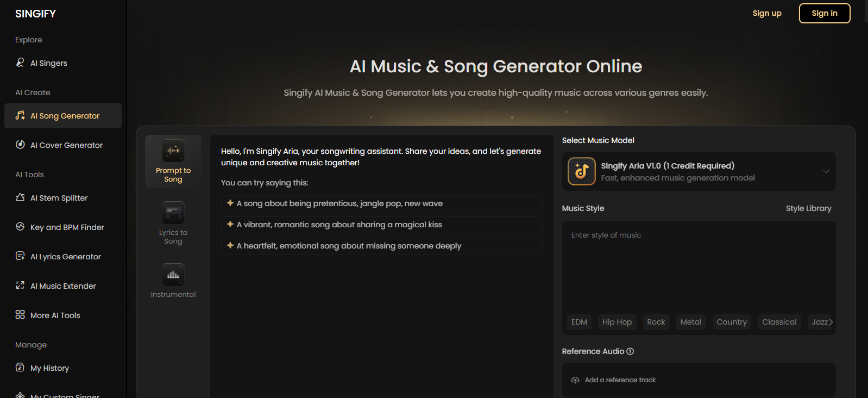The height and width of the screenshot is (398, 868).
Task: Open Key and BPM Finder
Action: point(67,227)
